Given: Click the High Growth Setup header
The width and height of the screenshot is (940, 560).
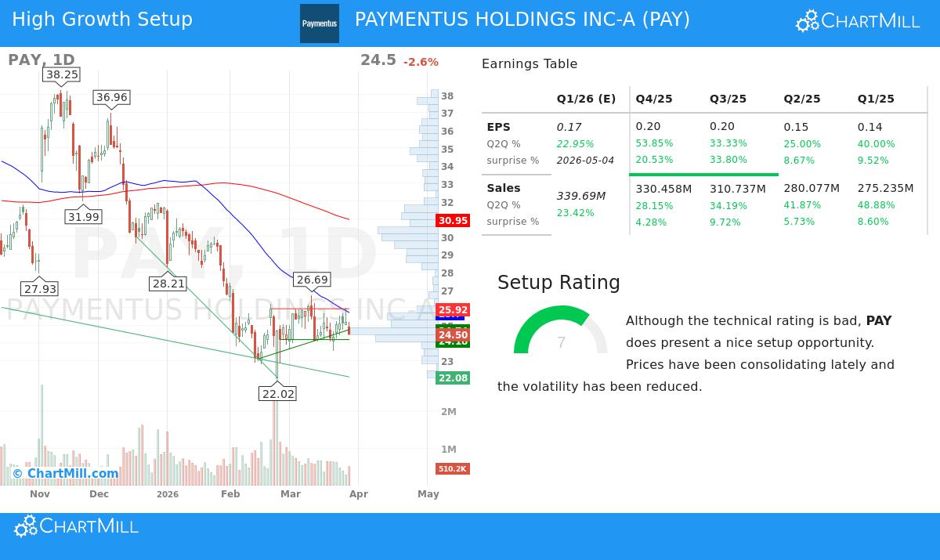Looking at the screenshot, I should point(102,19).
